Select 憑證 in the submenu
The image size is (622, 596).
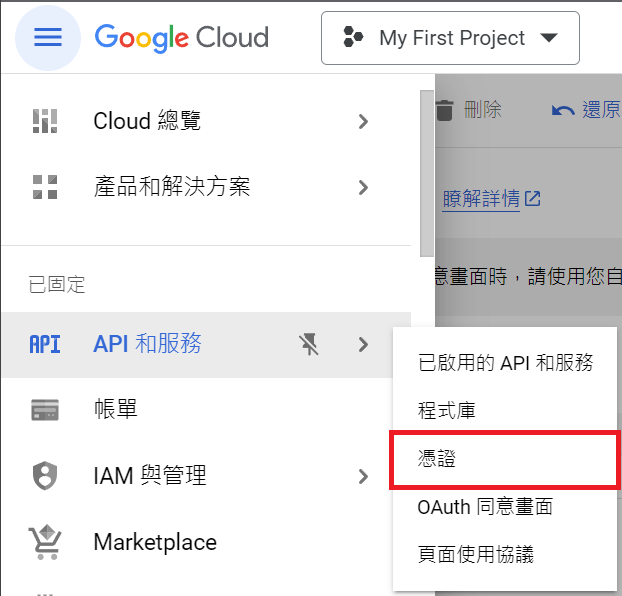coord(505,459)
